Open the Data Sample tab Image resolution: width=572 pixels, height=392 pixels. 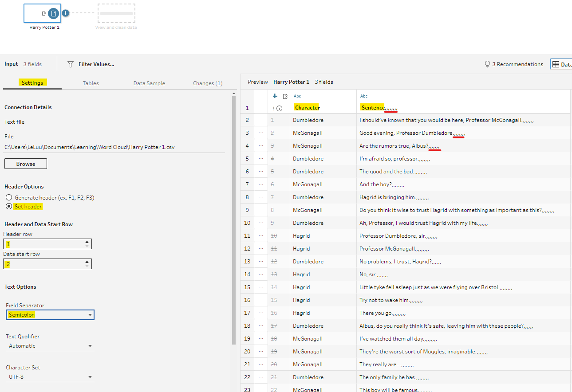149,83
